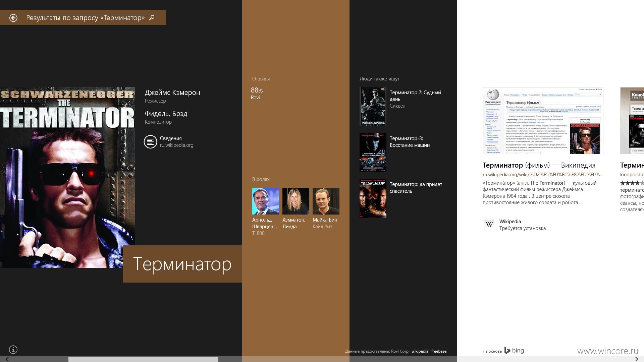Open Linda Hamilton photo
The height and width of the screenshot is (362, 644).
[x=296, y=201]
